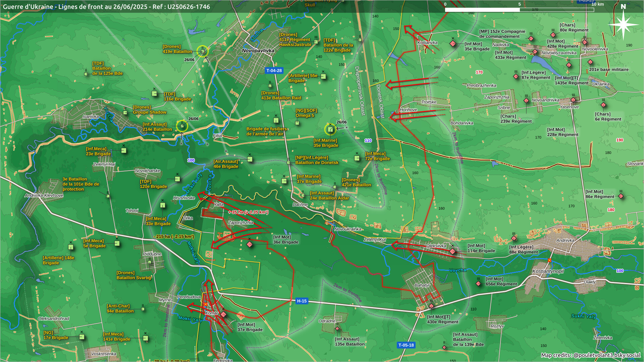Click the Odradne village label
Screen dimensions: 644x362
327,321
